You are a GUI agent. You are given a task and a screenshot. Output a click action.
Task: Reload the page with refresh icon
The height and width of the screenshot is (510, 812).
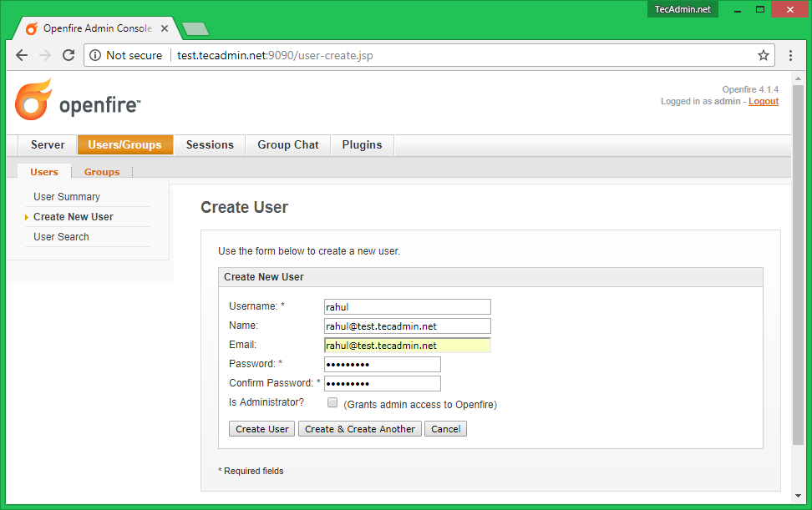coord(69,55)
